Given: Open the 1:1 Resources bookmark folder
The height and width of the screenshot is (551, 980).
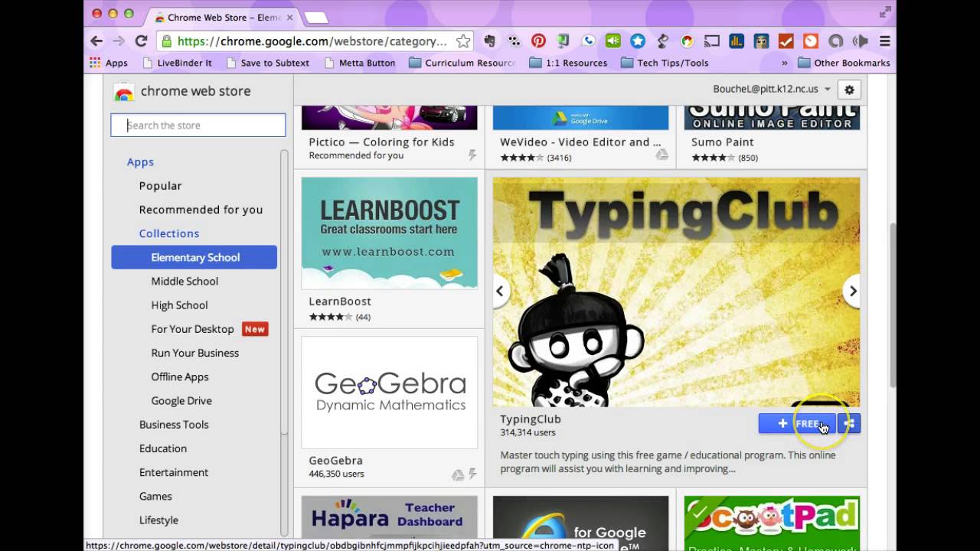Looking at the screenshot, I should coord(568,63).
